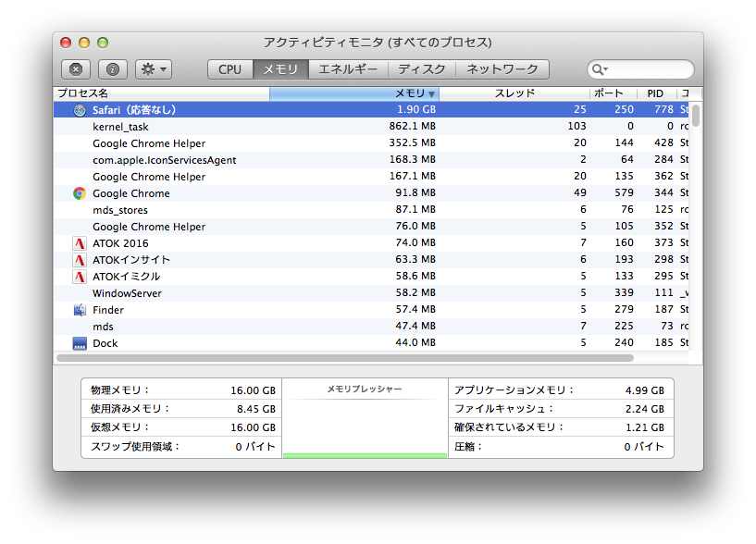Click the 仮想メモリ label
The height and width of the screenshot is (544, 756).
pyautogui.click(x=119, y=427)
